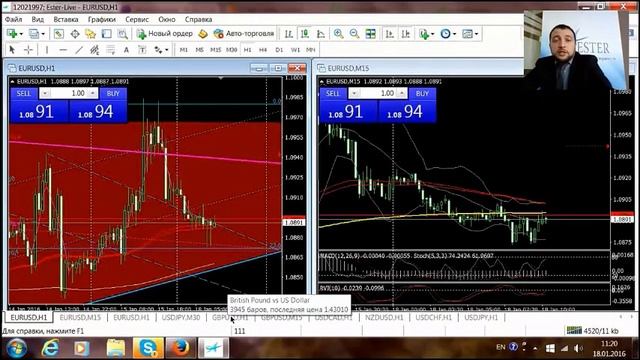Screen dimensions: 640x360
Task: Switch chart to line chart mode
Action: point(321,34)
